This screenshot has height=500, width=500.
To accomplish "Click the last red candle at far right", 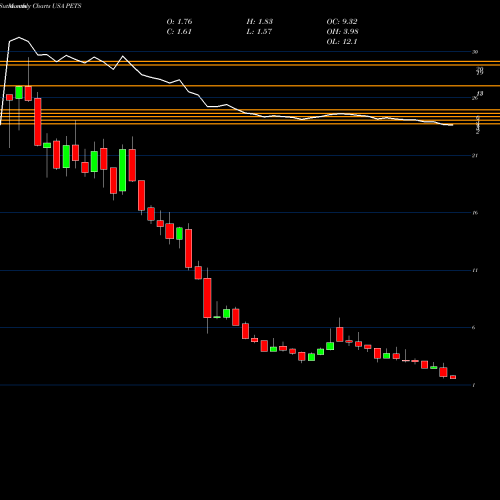I will point(453,377).
